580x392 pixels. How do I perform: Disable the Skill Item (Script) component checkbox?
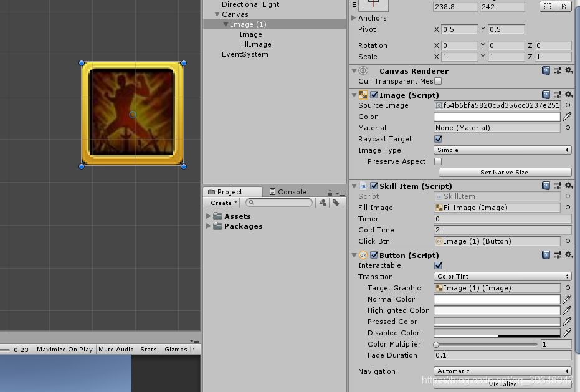[x=374, y=186]
